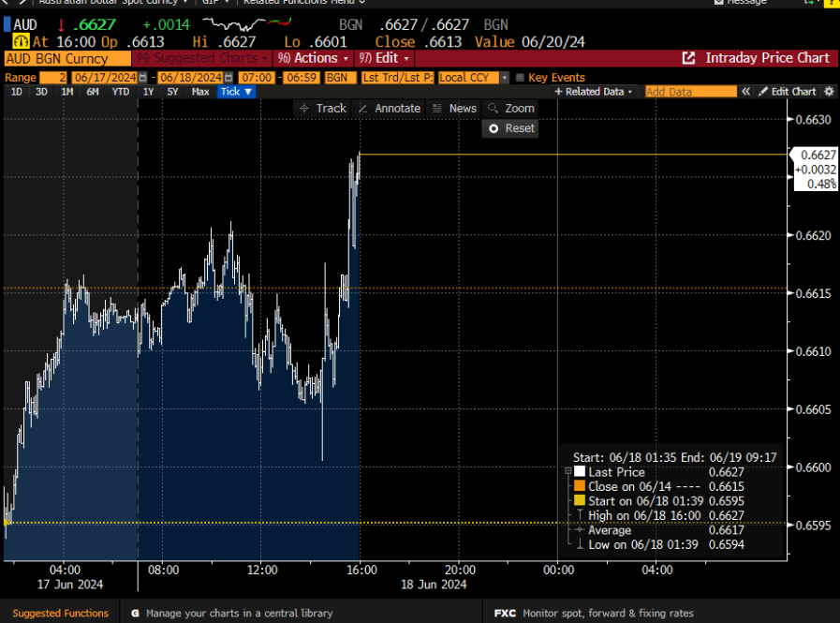840x623 pixels.
Task: Open chart settings gear icon
Action: pyautogui.click(x=828, y=92)
